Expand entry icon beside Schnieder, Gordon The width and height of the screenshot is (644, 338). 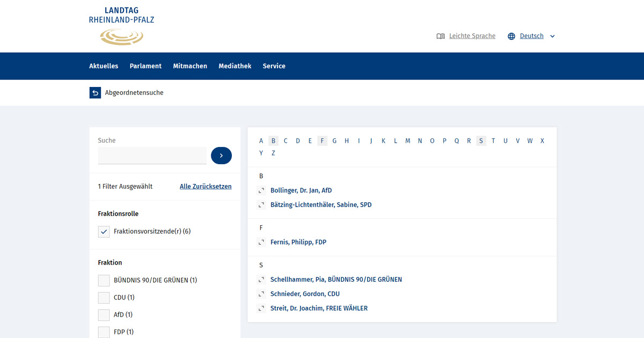point(261,294)
